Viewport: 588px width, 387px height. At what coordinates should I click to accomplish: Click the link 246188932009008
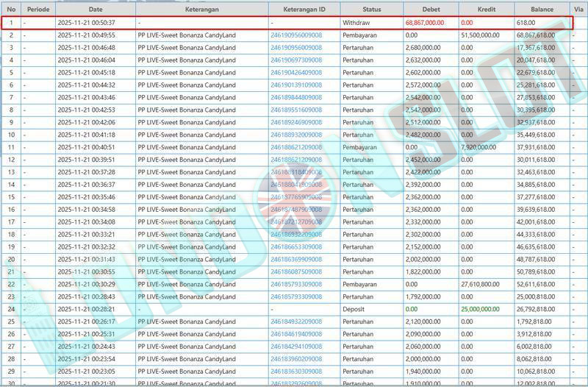(x=296, y=135)
